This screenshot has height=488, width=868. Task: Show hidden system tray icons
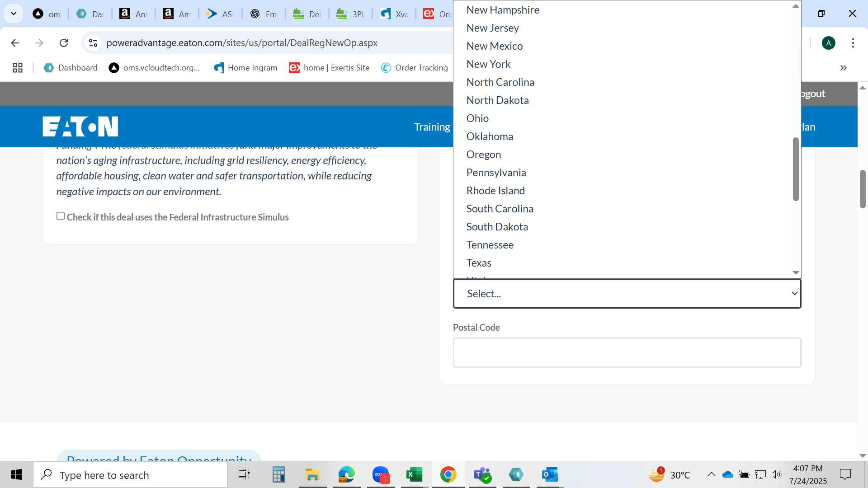point(711,474)
